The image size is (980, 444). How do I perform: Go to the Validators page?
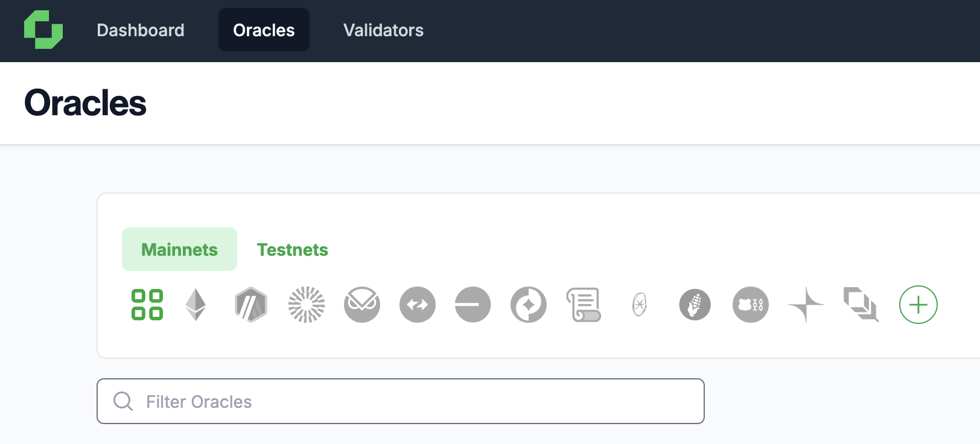click(383, 30)
